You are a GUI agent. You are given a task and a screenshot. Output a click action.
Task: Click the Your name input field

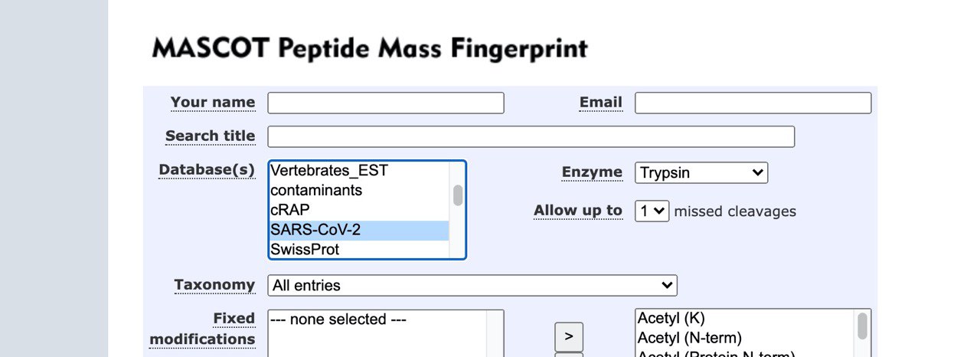point(385,103)
